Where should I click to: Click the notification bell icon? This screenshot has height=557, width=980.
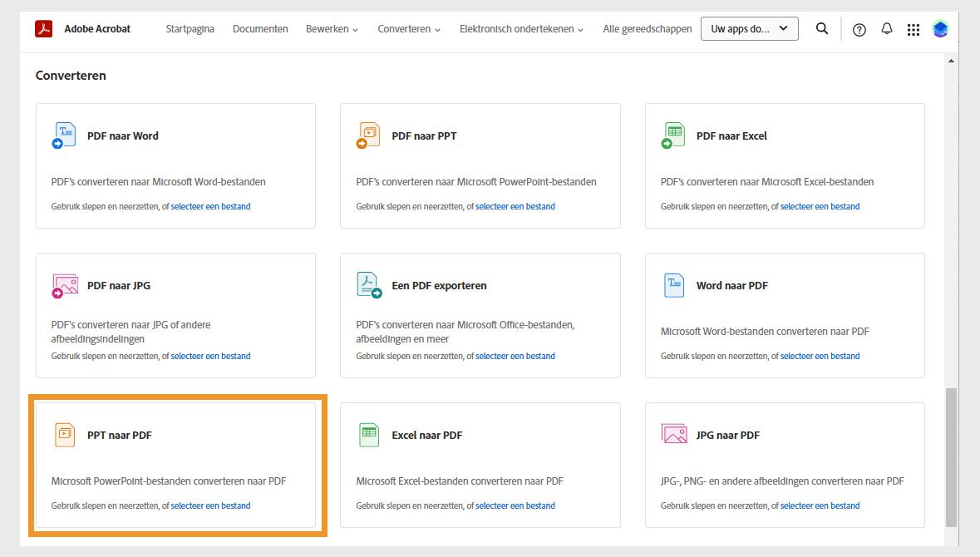point(886,28)
